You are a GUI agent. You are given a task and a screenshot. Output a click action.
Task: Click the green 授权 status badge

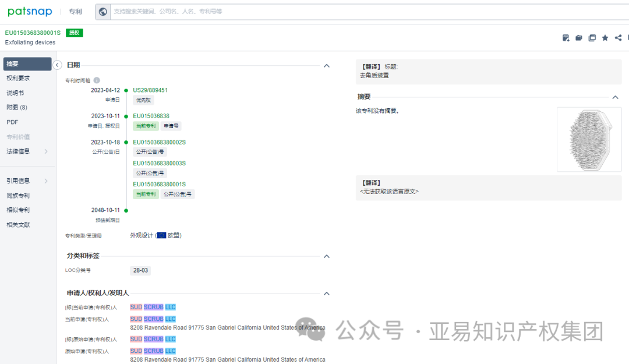[74, 33]
